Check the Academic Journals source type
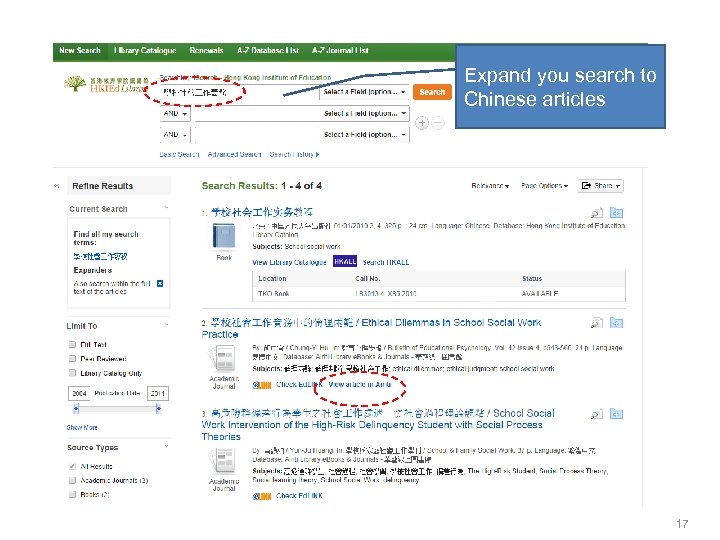The width and height of the screenshot is (720, 540). [x=72, y=480]
